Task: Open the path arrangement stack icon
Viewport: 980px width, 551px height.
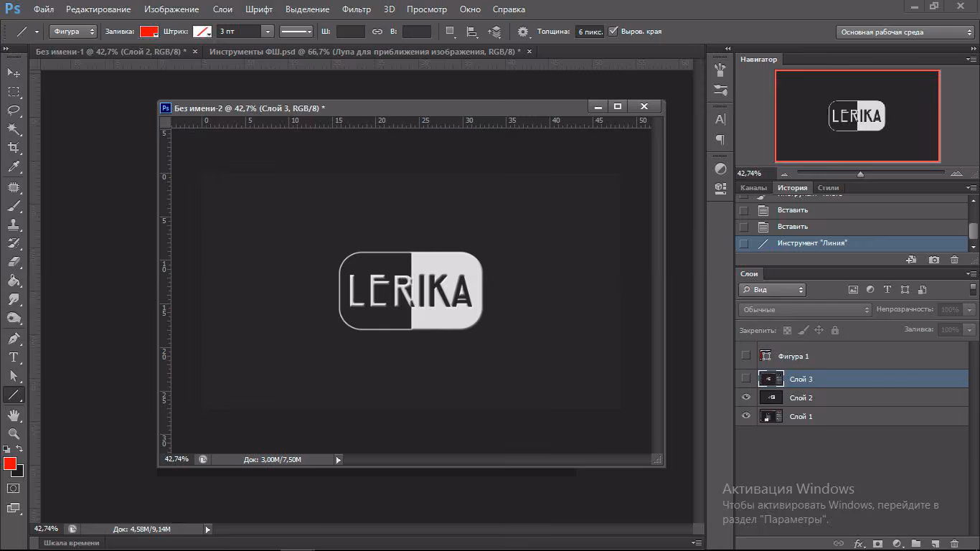Action: point(494,32)
